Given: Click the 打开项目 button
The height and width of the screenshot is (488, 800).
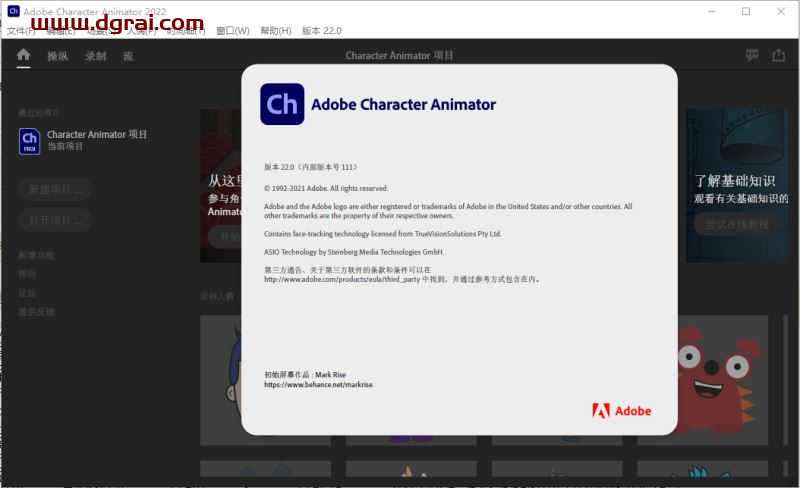Looking at the screenshot, I should pos(55,220).
